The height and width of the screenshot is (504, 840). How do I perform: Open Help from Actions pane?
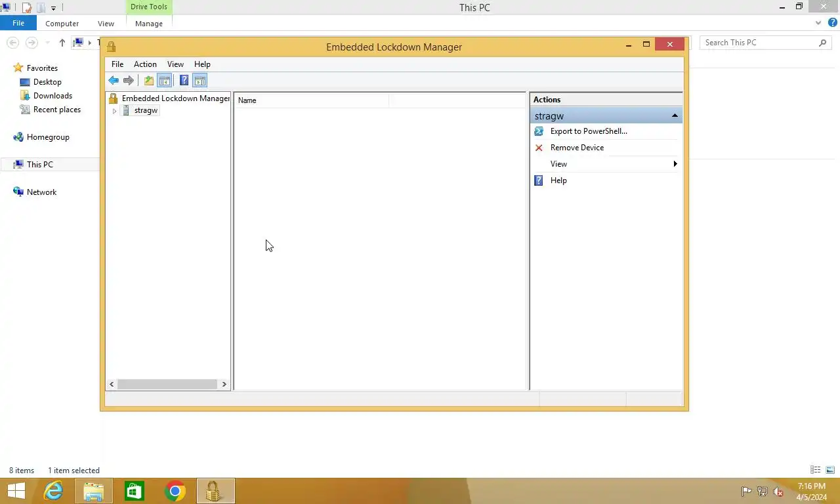tap(558, 180)
